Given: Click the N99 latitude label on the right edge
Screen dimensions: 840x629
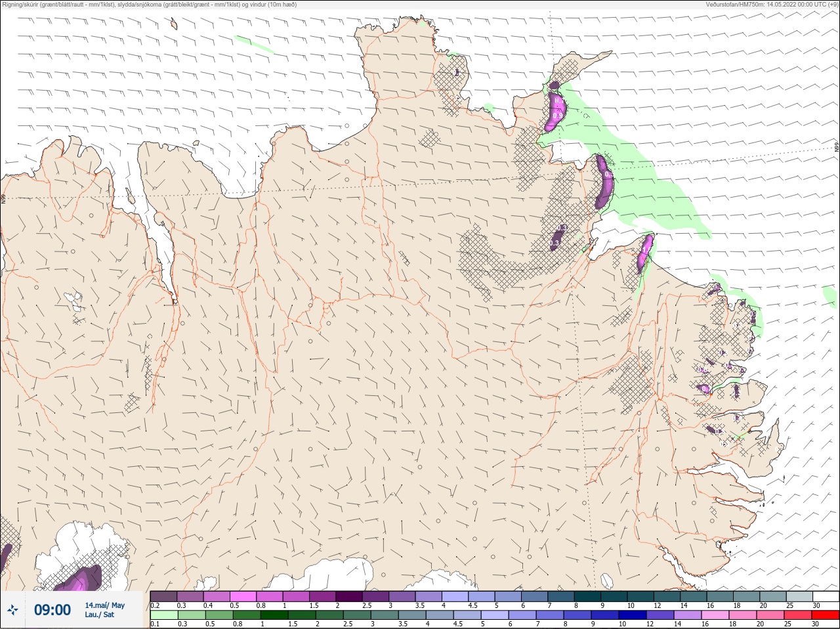Looking at the screenshot, I should point(837,148).
